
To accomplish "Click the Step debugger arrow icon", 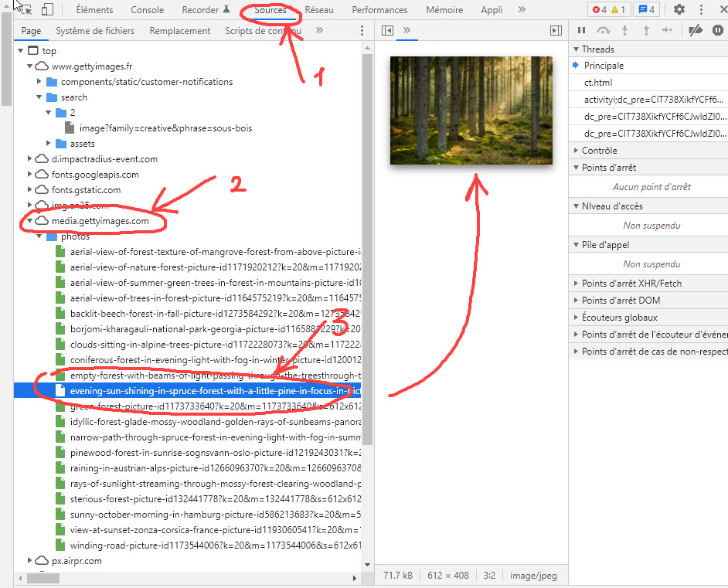I will 667,30.
